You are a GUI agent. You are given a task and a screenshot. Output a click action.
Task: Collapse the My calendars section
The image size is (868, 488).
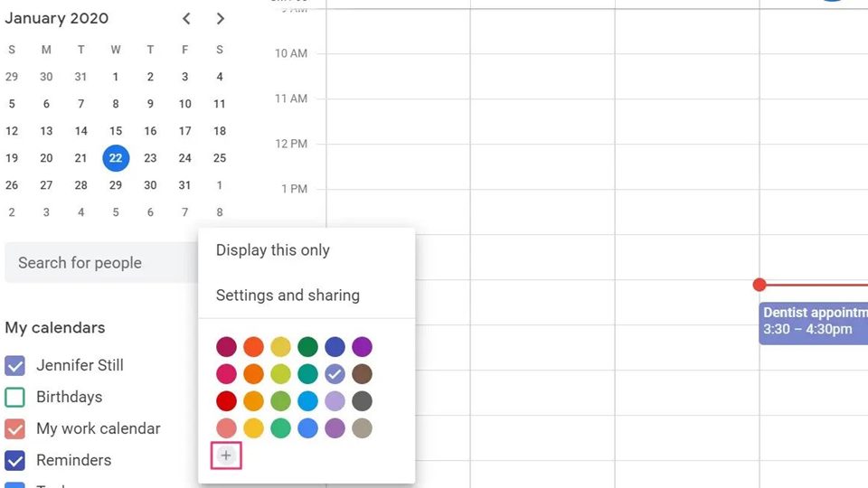click(x=55, y=328)
